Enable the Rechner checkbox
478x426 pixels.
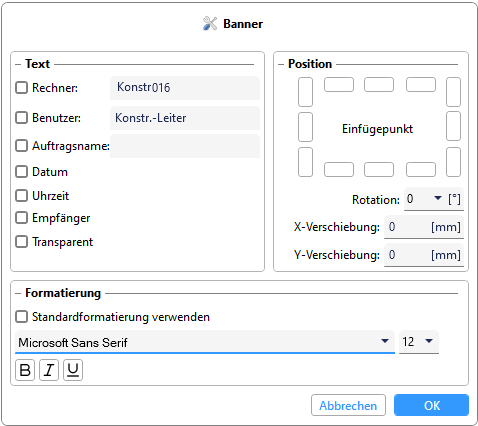pyautogui.click(x=22, y=88)
